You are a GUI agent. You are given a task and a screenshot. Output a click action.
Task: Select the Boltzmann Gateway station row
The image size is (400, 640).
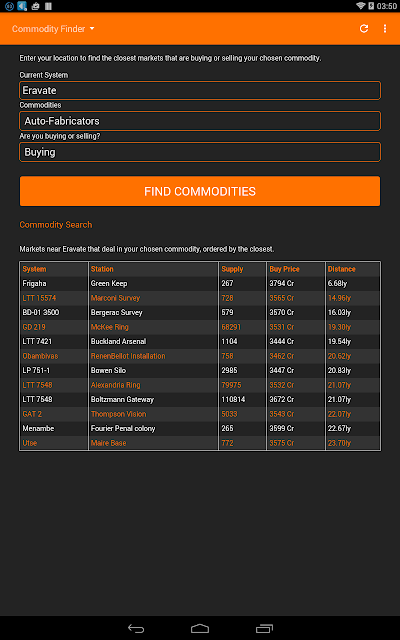coord(200,399)
